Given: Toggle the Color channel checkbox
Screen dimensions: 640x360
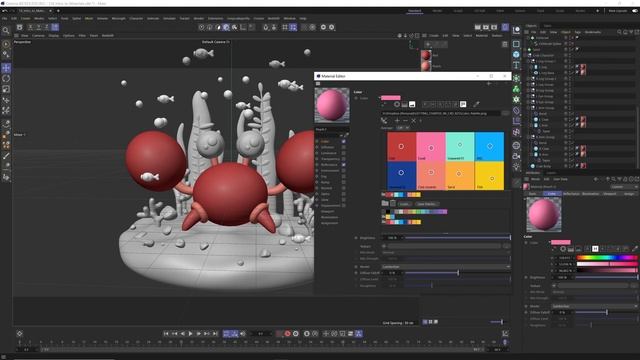Looking at the screenshot, I should coord(344,141).
